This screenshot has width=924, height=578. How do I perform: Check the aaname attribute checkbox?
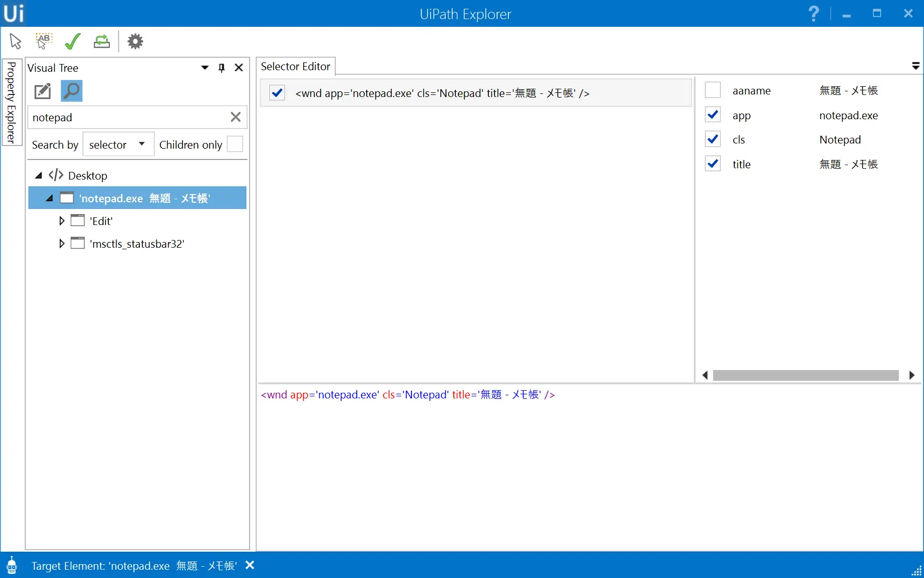point(713,90)
